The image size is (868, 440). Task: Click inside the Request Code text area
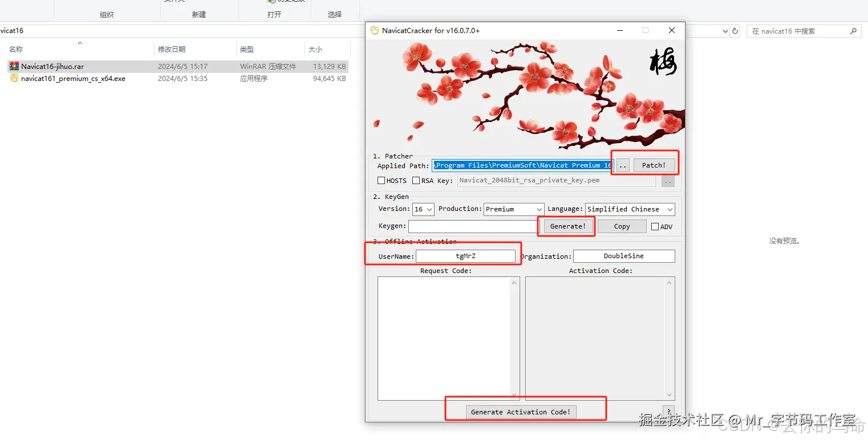point(444,339)
